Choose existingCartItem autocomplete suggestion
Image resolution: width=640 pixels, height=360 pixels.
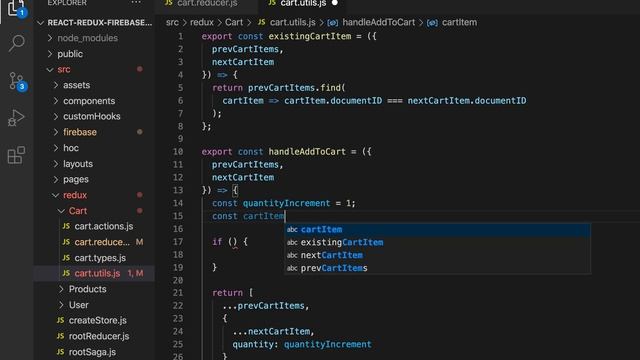pos(437,242)
